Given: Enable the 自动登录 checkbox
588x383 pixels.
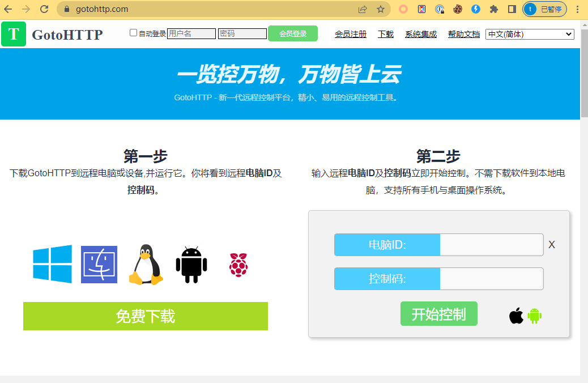Looking at the screenshot, I should 133,33.
